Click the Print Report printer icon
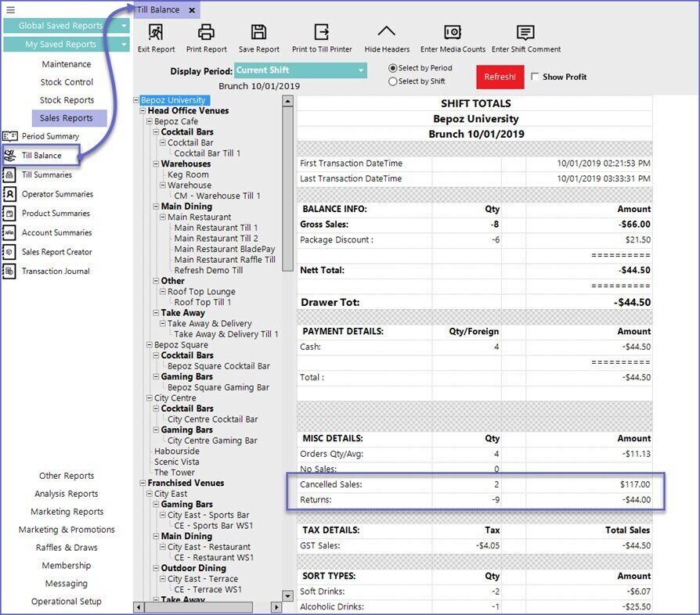The width and height of the screenshot is (700, 615). pos(206,33)
